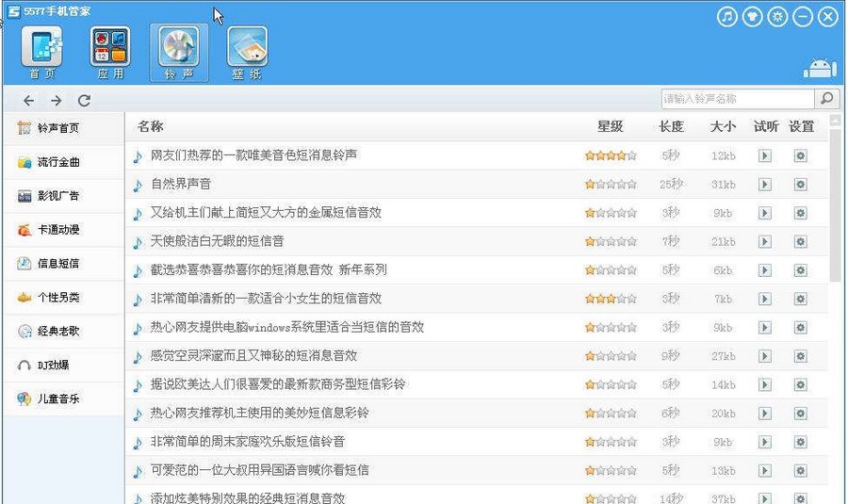Open the 壁纸 wallpaper tab
The image size is (848, 504).
[247, 53]
